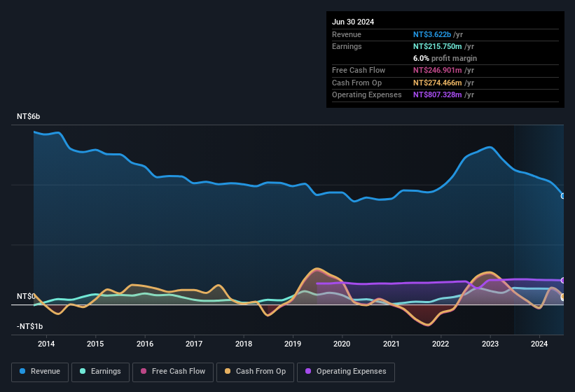Click the Earnings label in tooltip
Viewport: 575px width, 392px height.
347,46
